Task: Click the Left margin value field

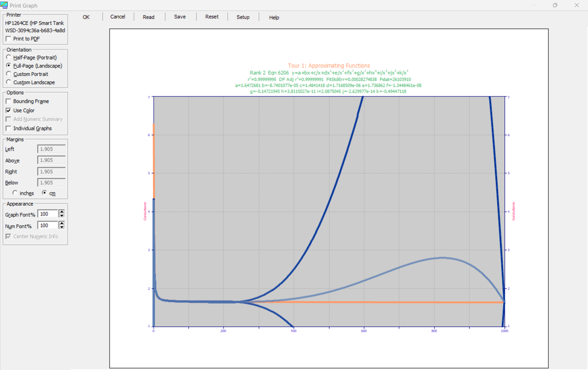Action: [x=51, y=149]
